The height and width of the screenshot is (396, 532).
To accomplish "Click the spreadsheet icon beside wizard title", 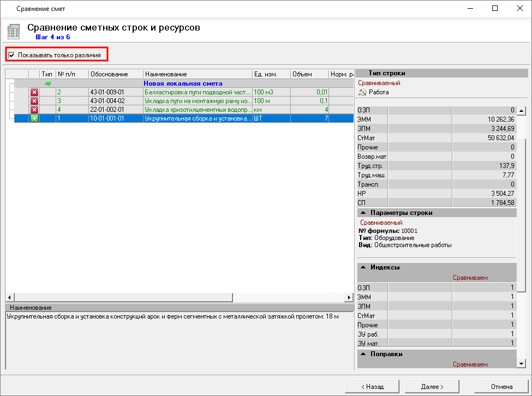I will [14, 32].
